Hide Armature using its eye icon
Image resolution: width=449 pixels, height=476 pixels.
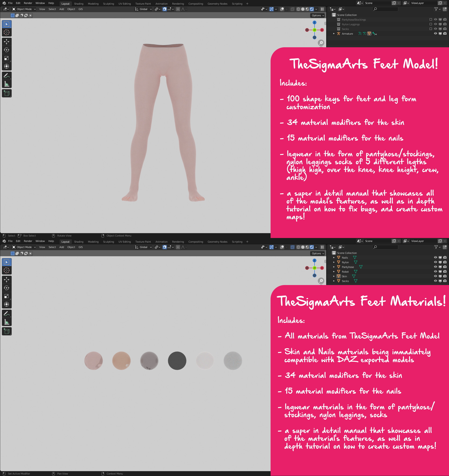pos(436,33)
